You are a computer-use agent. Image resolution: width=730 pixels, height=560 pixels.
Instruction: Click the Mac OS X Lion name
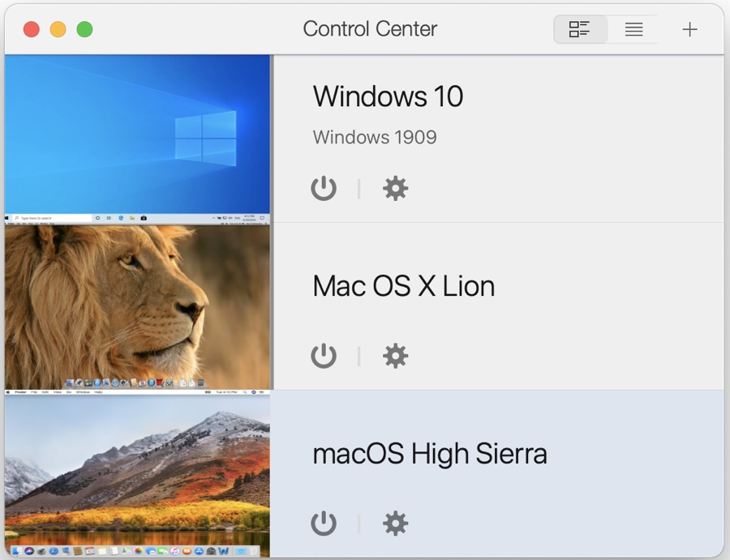pyautogui.click(x=403, y=285)
